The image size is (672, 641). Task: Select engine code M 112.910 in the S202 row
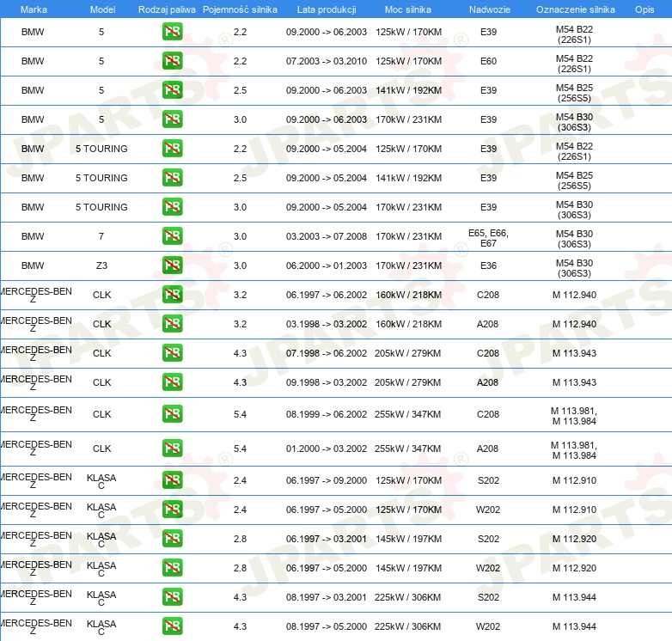(574, 480)
